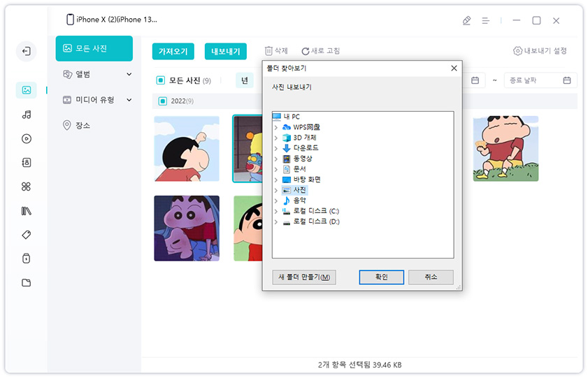Select 로컬 디스크 (D:) drive
The image size is (588, 378).
(311, 221)
